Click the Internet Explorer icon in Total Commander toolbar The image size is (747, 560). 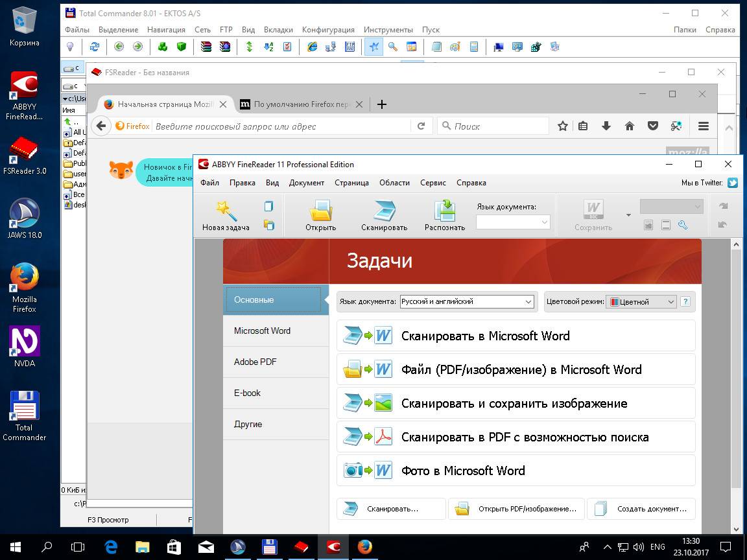coord(312,47)
